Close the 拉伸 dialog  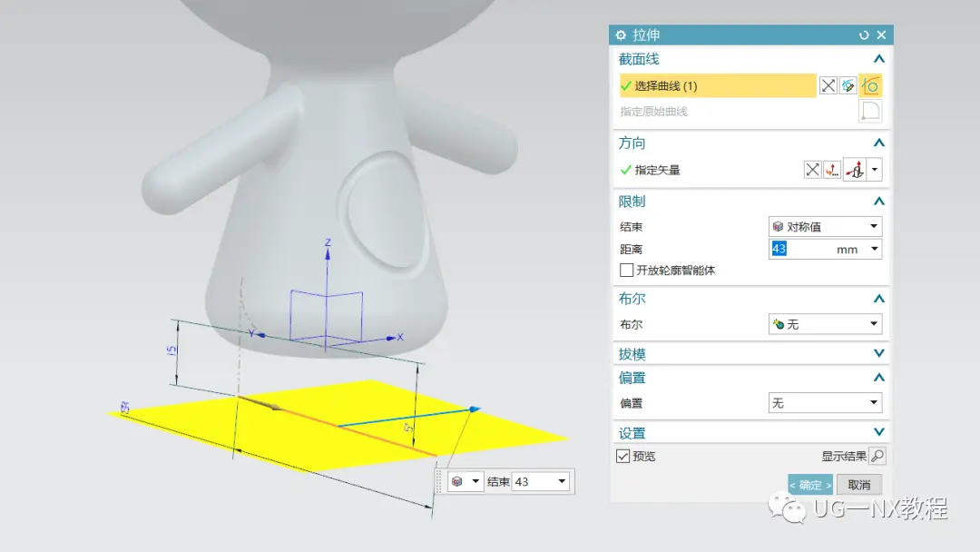click(x=881, y=35)
